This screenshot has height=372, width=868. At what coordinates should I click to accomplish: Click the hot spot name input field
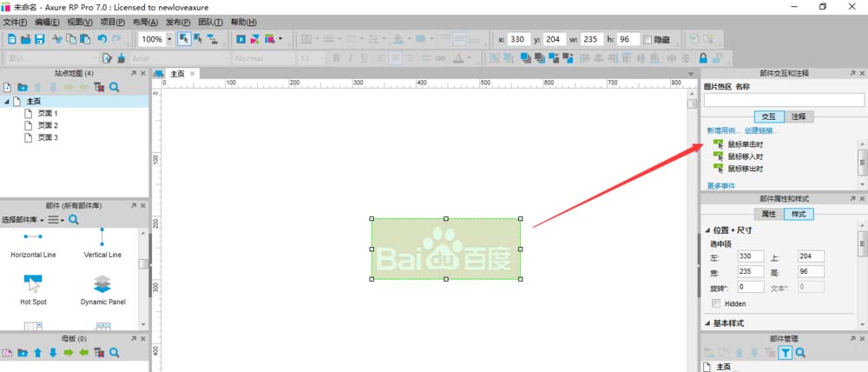tap(784, 100)
